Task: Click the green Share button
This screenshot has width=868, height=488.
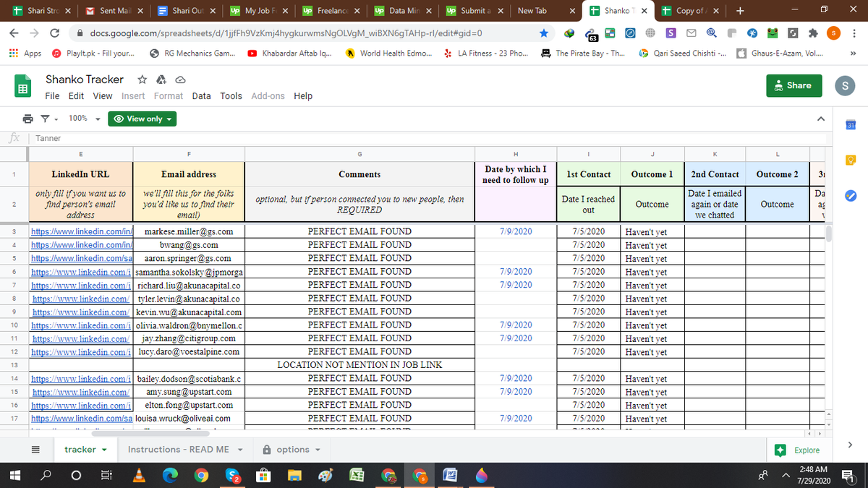Action: [x=793, y=85]
